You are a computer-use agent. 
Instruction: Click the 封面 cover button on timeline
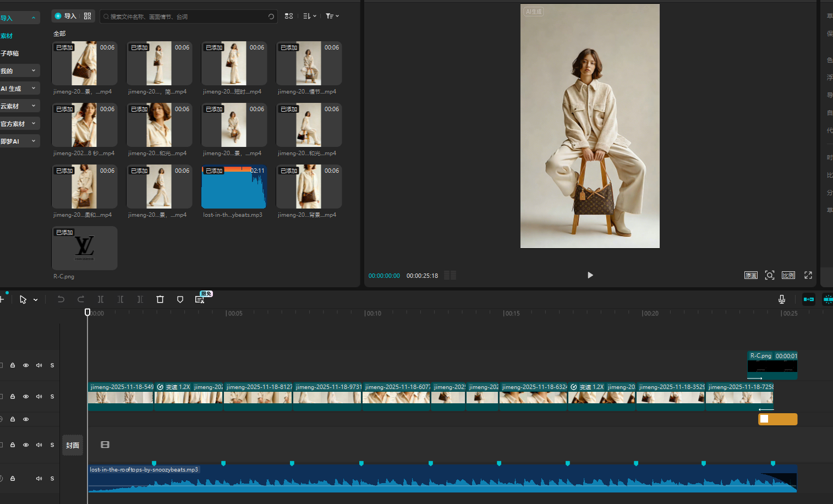tap(73, 445)
